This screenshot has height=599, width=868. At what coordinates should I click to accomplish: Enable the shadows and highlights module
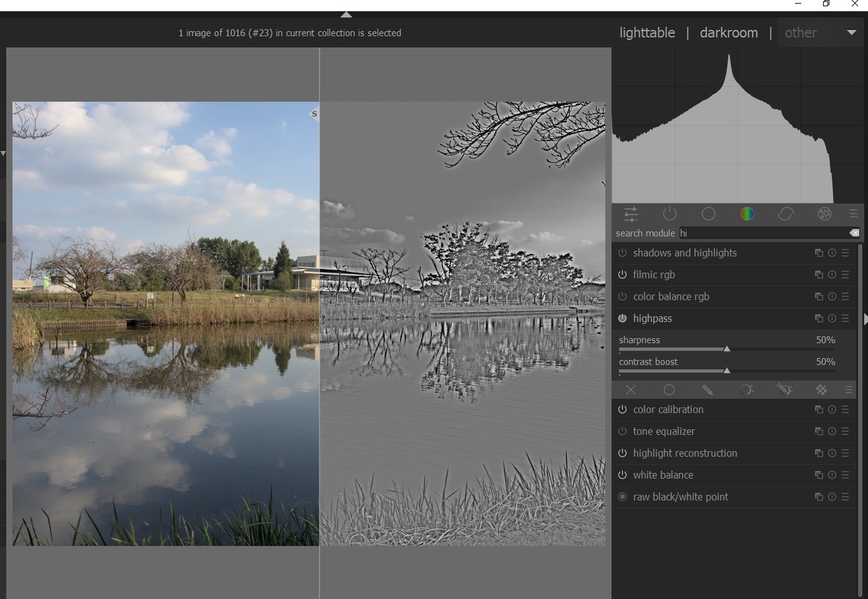click(x=622, y=253)
